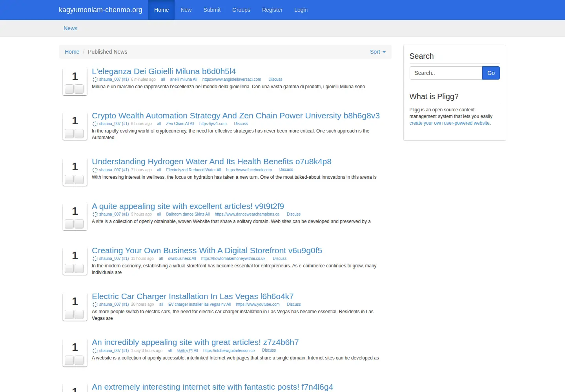
Task: Click user avatar icon on Digital Storefront story
Action: pyautogui.click(x=95, y=259)
